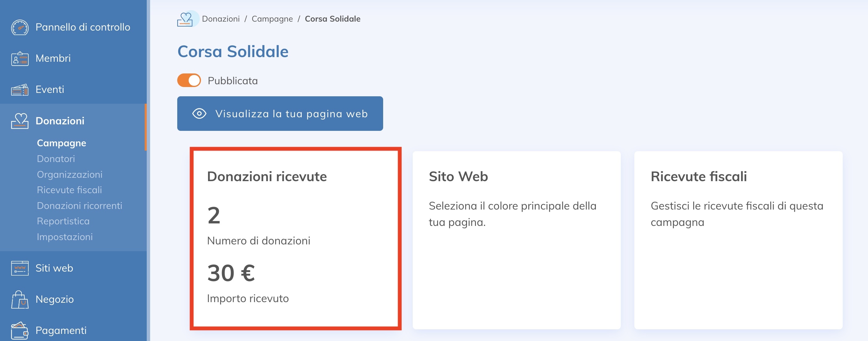Switch to Reportistica in the sidebar

[x=63, y=221]
